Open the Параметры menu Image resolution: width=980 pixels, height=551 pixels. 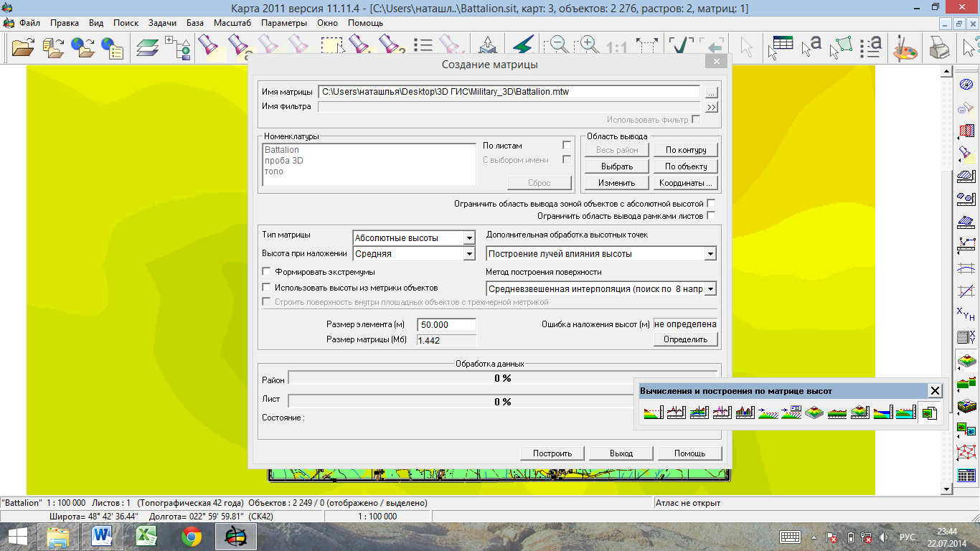click(x=284, y=23)
